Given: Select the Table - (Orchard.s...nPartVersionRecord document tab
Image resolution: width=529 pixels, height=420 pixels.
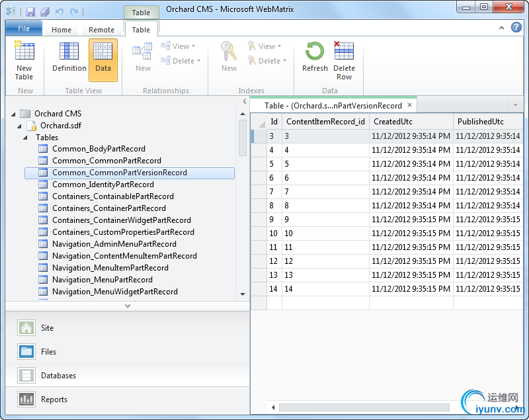Looking at the screenshot, I should [x=333, y=106].
